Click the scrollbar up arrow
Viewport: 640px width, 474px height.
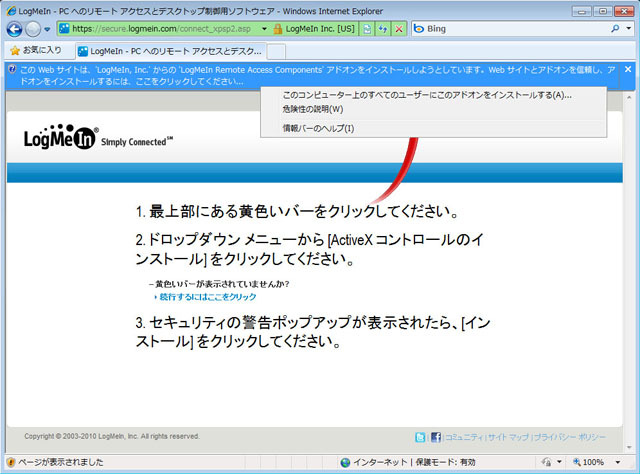[x=629, y=98]
